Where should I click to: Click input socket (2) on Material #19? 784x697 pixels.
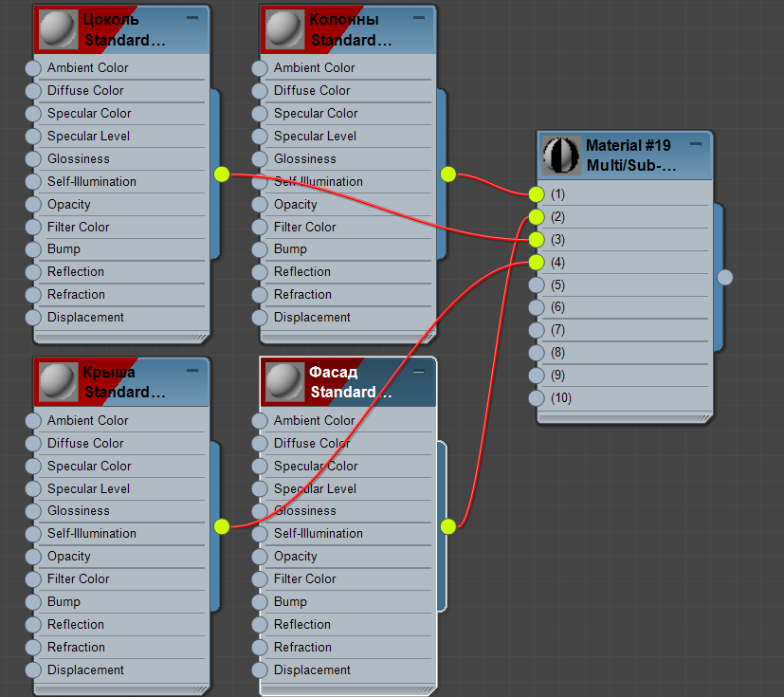[537, 217]
